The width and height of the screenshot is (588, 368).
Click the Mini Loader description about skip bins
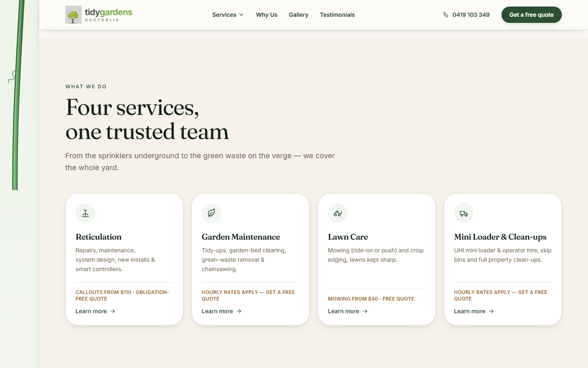coord(503,255)
